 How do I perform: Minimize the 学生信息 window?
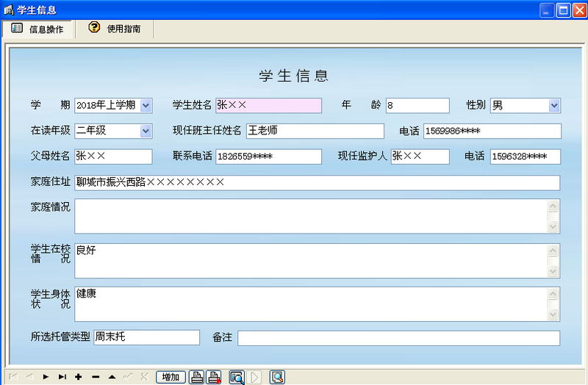(547, 10)
